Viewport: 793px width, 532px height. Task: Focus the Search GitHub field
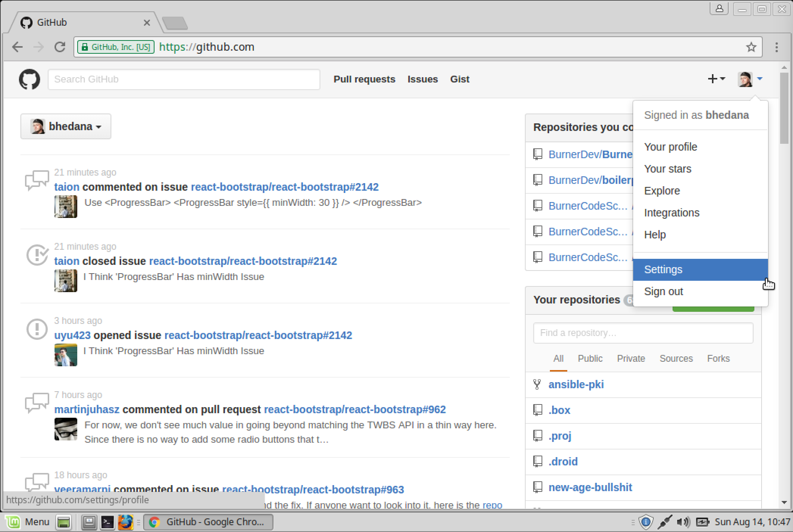click(184, 79)
